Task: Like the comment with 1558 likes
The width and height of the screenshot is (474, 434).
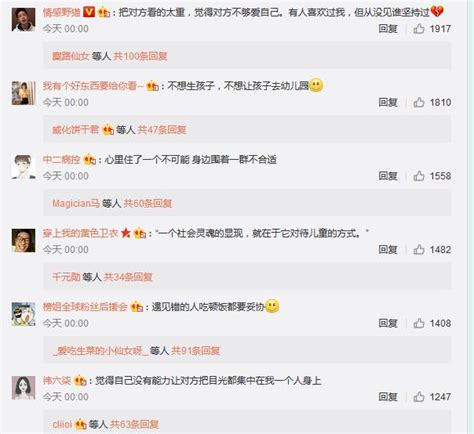Action: pyautogui.click(x=419, y=176)
